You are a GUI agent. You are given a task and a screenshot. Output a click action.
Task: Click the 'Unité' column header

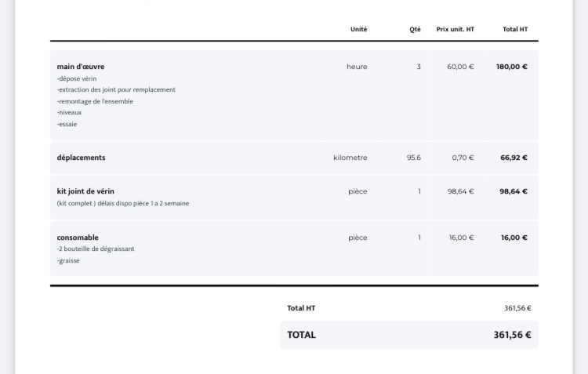pyautogui.click(x=358, y=30)
